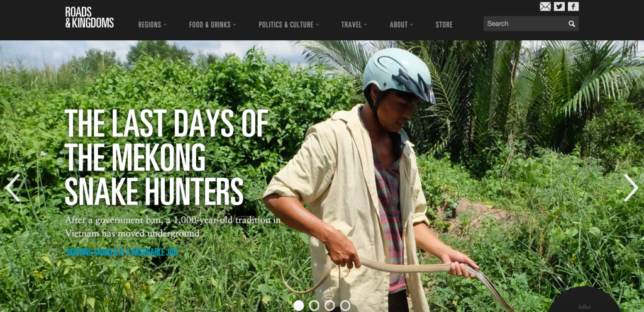Screen dimensions: 644x312
Task: Go to the Store page
Action: [x=444, y=25]
